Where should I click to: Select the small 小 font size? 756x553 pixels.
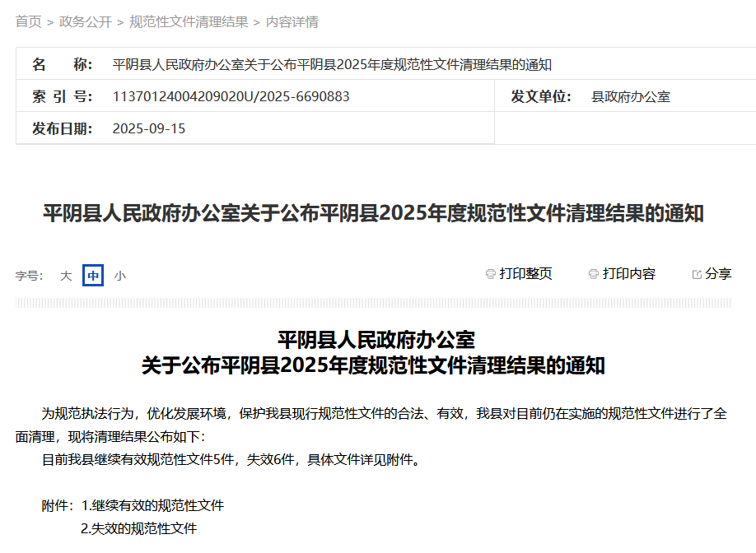coord(119,276)
